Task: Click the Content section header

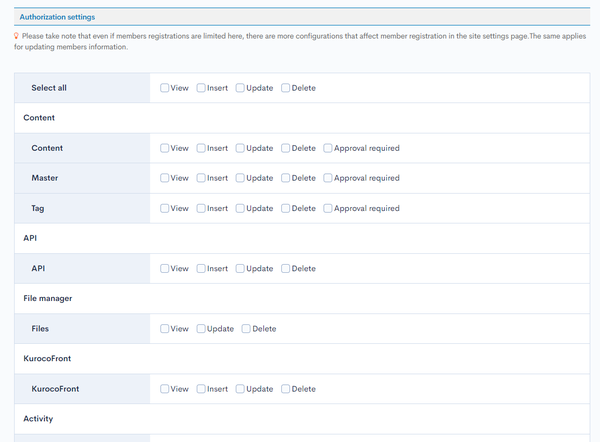Action: click(39, 118)
